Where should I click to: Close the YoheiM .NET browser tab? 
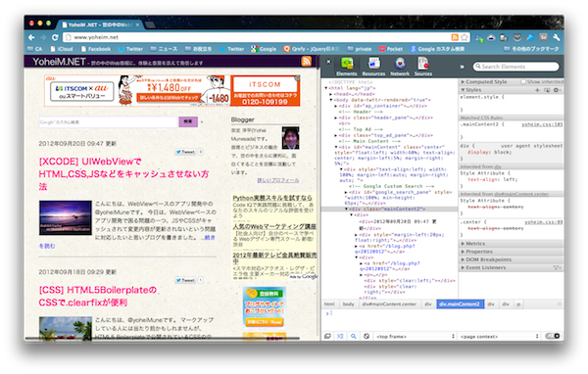137,24
